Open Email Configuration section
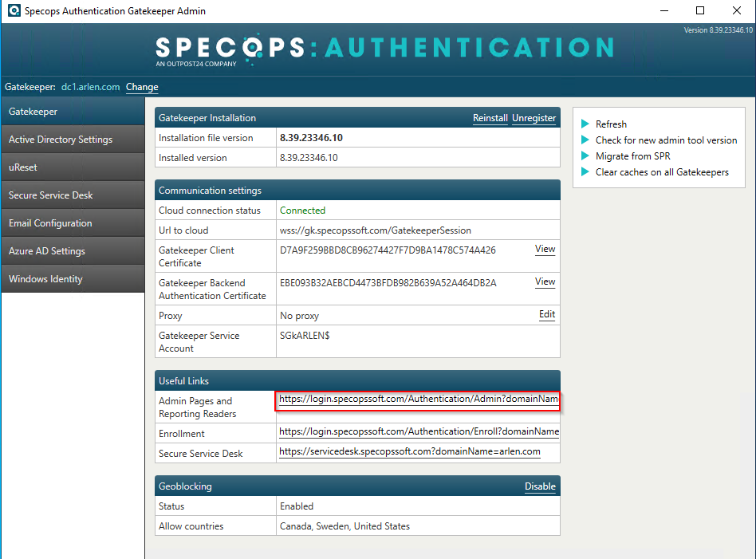Screen dimensions: 756x559 pyautogui.click(x=73, y=223)
